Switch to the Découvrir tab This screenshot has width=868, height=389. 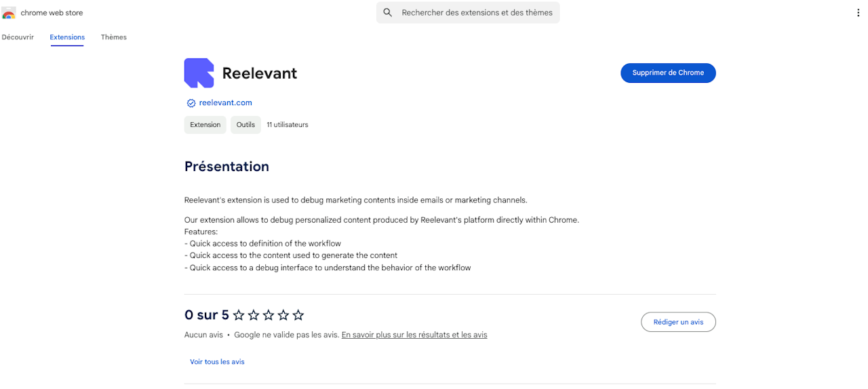tap(18, 37)
